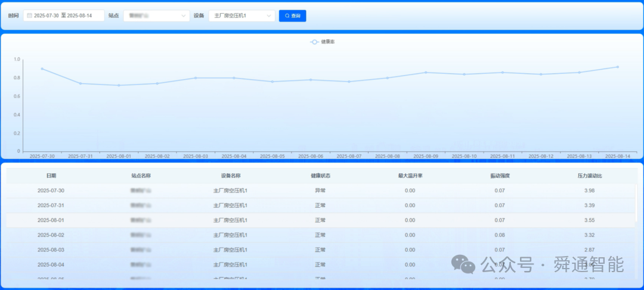This screenshot has width=644, height=290.
Task: Click the 正常 status in the 2025-07-31 row
Action: (x=320, y=205)
